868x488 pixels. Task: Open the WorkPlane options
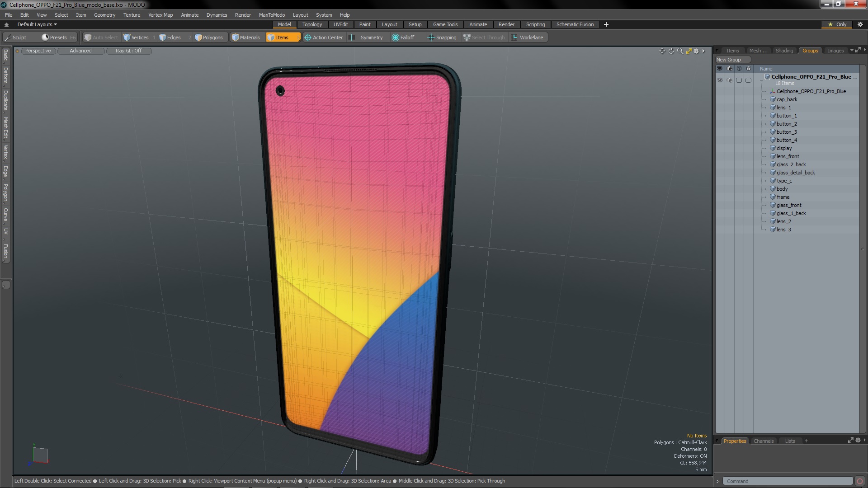point(528,38)
